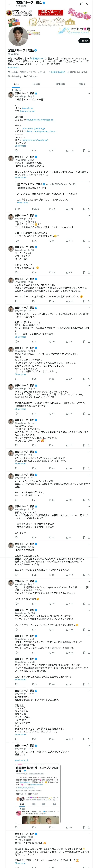Click the Grok icon beside the search icon
This screenshot has height=868, width=98.
tap(81, 4)
